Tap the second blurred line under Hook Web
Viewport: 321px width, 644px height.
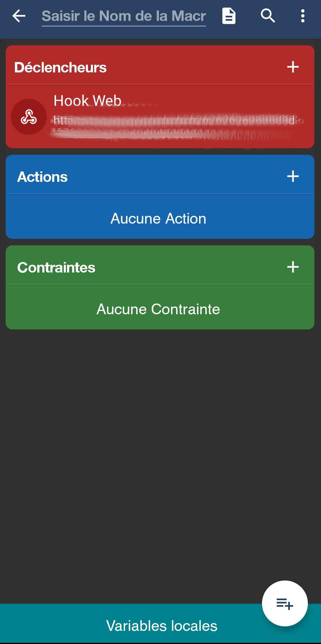click(x=170, y=134)
